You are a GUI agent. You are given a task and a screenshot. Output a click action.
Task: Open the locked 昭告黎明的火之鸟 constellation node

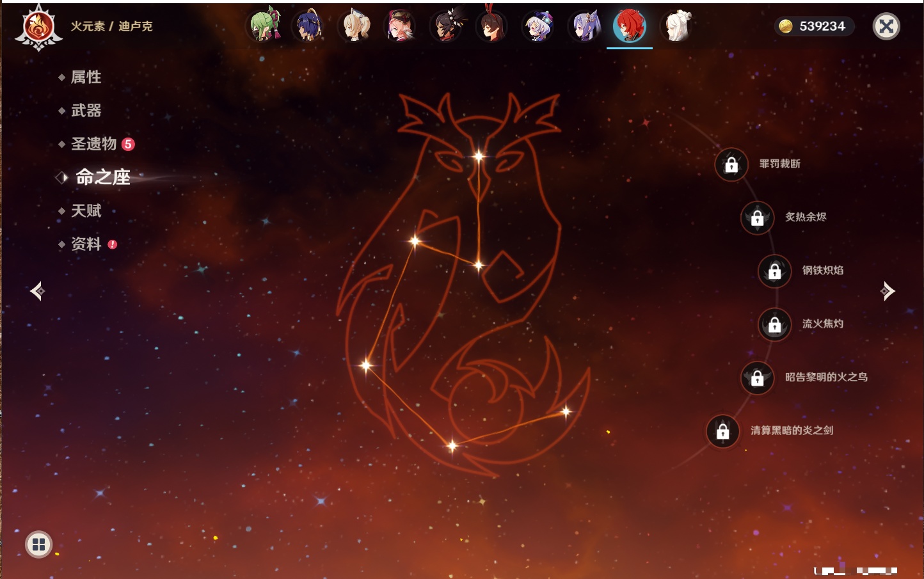coord(757,377)
